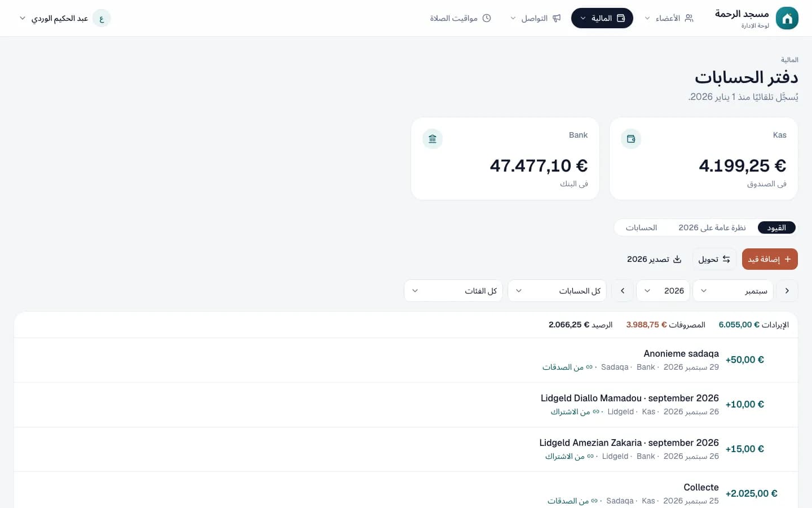Click من الاشتراك link on Amezian Zakaria row
Viewport: 812px width, 508px height.
[570, 456]
